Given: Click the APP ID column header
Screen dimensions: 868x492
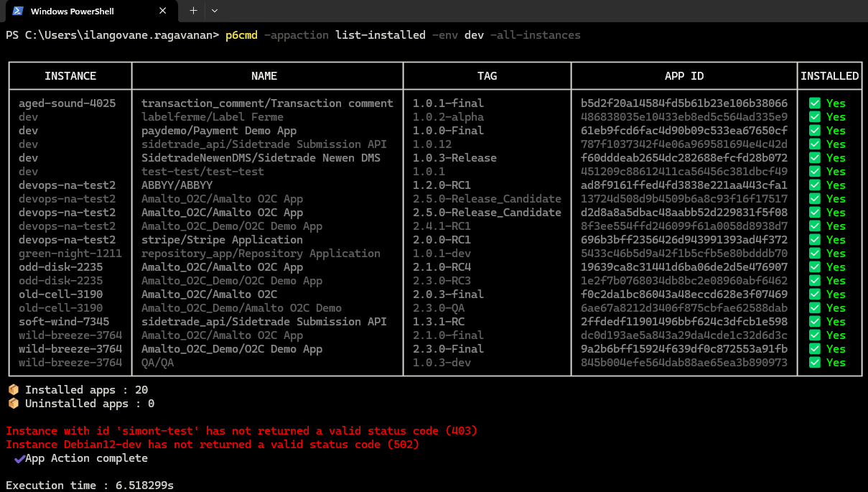Looking at the screenshot, I should coord(684,76).
